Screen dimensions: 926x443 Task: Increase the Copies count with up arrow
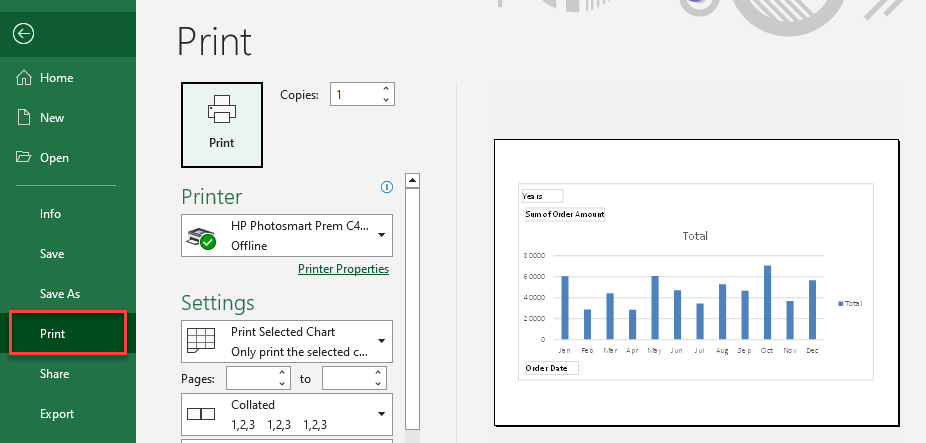coord(386,89)
